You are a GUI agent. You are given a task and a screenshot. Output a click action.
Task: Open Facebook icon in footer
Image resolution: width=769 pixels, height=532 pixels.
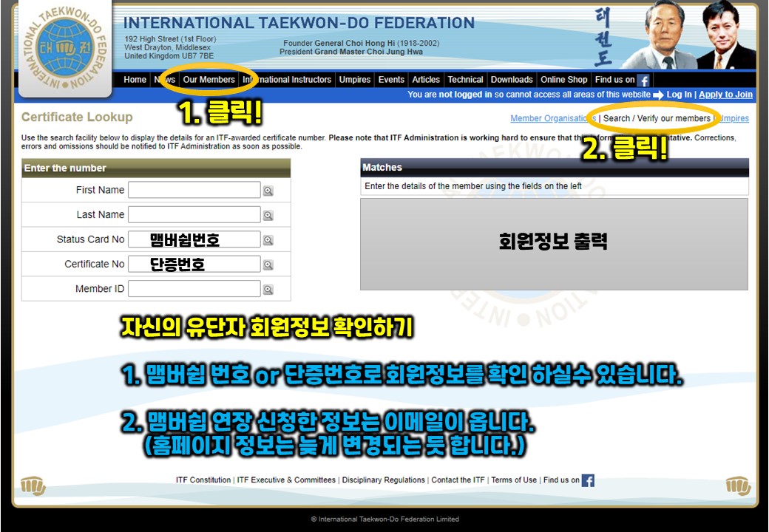(588, 480)
